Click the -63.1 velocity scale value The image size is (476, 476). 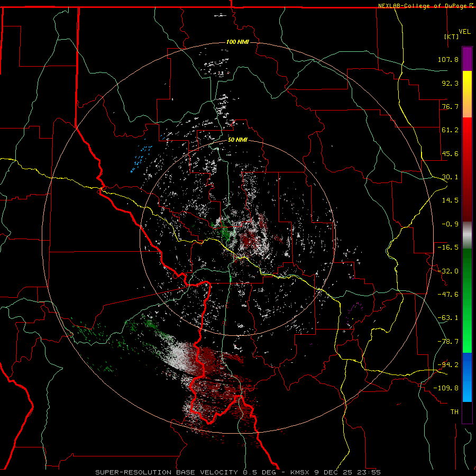448,318
